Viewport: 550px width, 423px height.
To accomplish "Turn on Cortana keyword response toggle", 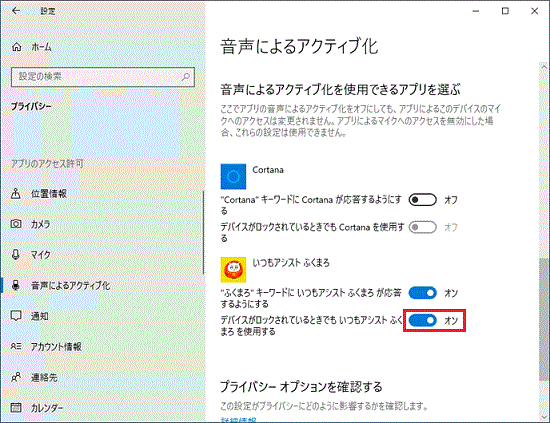I will pyautogui.click(x=423, y=200).
